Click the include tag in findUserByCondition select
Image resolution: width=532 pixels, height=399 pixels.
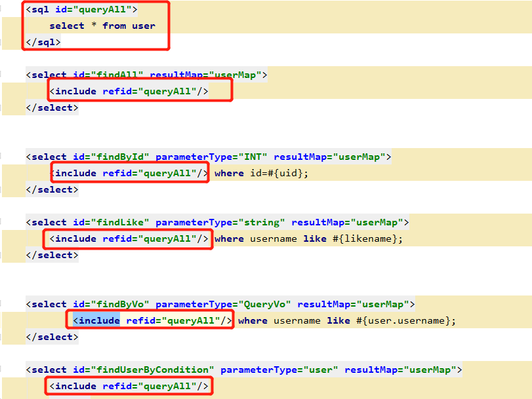coord(129,386)
